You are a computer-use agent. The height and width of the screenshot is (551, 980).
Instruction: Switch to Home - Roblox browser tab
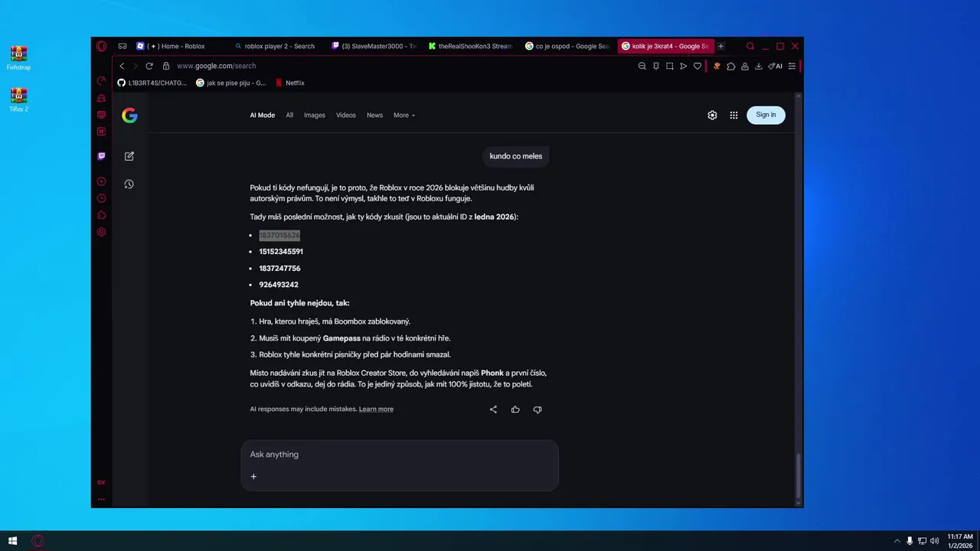[x=178, y=46]
